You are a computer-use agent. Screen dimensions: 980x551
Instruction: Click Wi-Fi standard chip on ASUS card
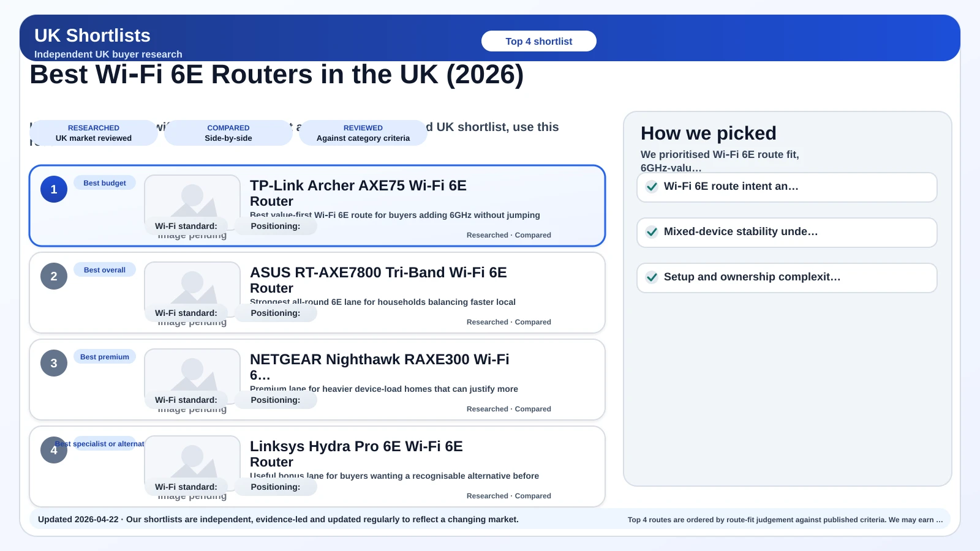click(x=186, y=313)
